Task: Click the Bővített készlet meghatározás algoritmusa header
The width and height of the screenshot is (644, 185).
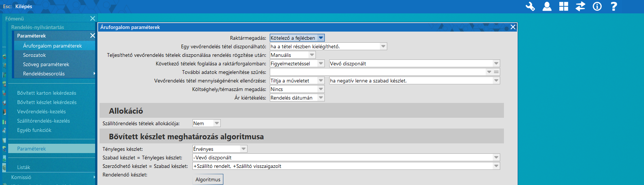Action: [302, 136]
